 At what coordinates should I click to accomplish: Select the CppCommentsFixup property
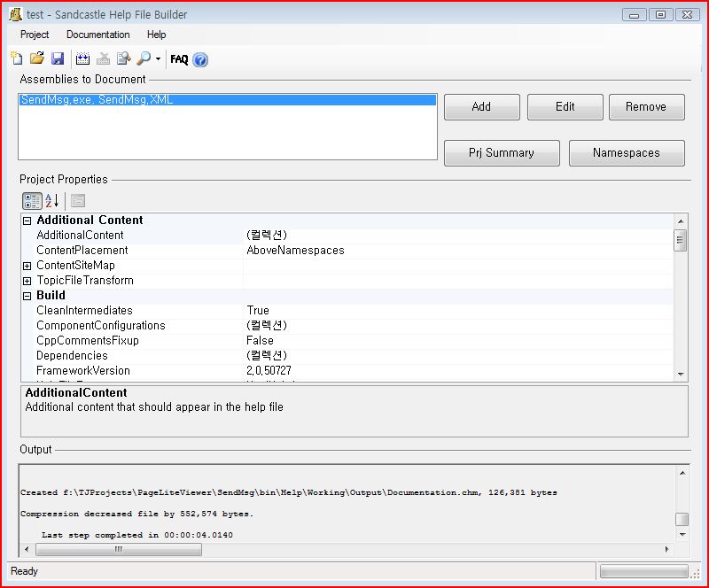point(88,340)
